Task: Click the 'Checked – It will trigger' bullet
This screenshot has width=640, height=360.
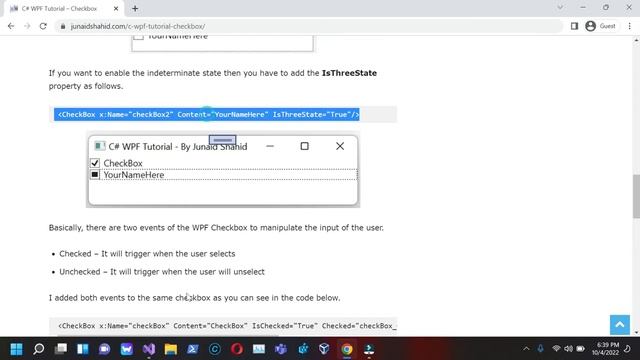Action: (147, 254)
